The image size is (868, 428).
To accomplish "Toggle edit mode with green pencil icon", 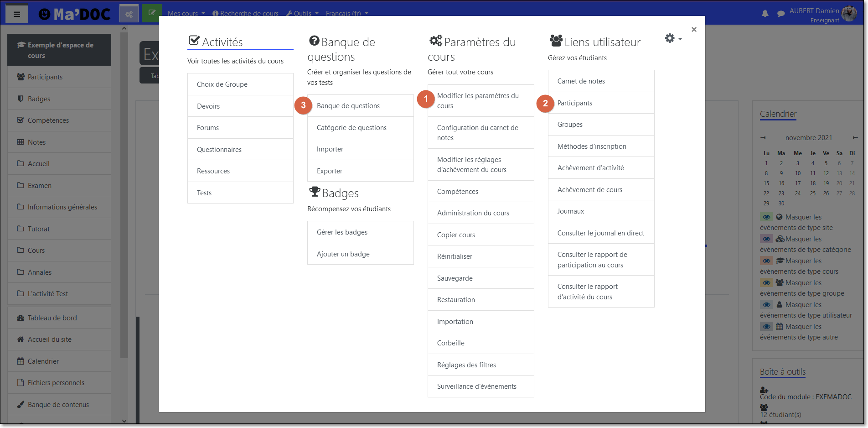I will [x=152, y=12].
